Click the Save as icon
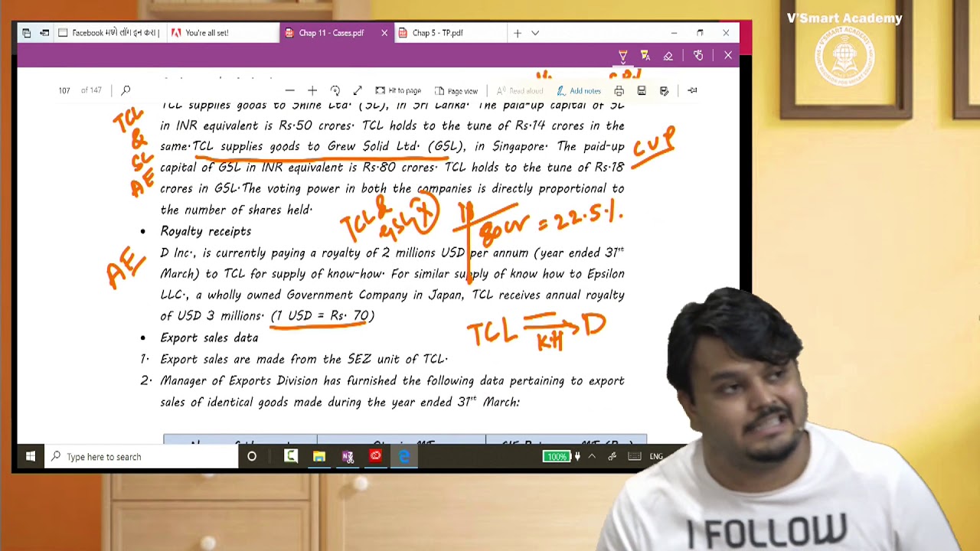Image resolution: width=980 pixels, height=551 pixels. (x=664, y=90)
